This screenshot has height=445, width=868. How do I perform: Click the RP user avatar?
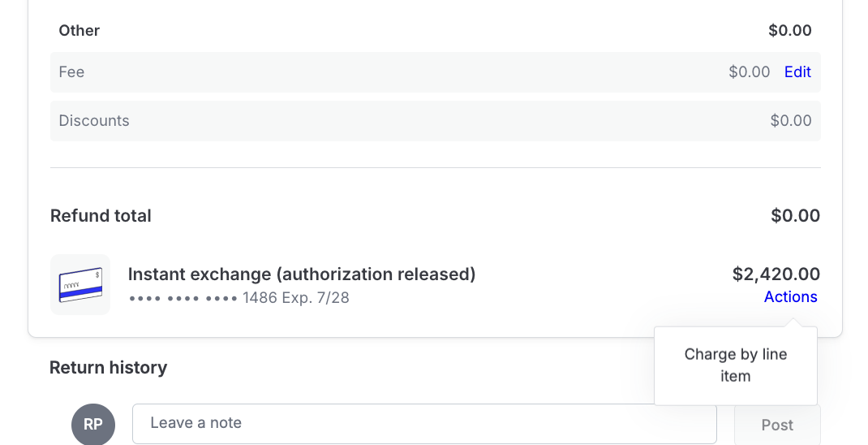coord(93,424)
